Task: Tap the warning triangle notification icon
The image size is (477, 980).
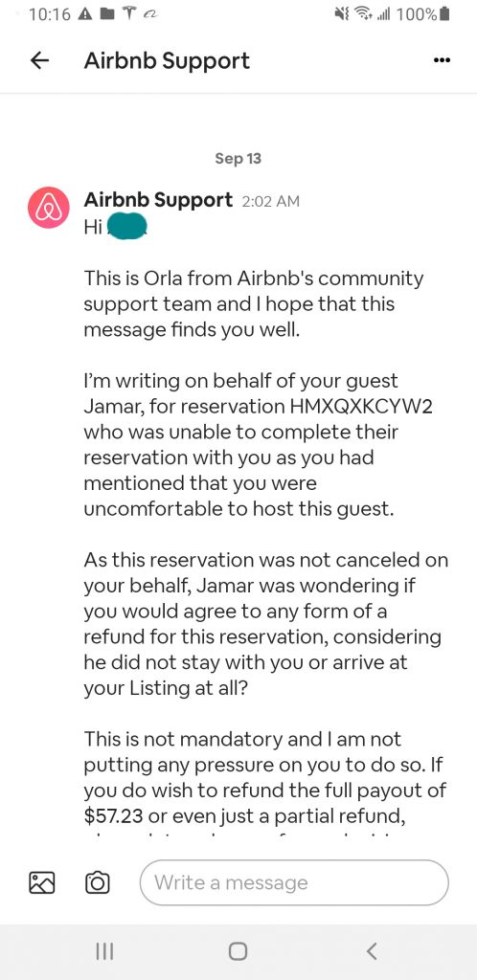Action: pos(85,15)
